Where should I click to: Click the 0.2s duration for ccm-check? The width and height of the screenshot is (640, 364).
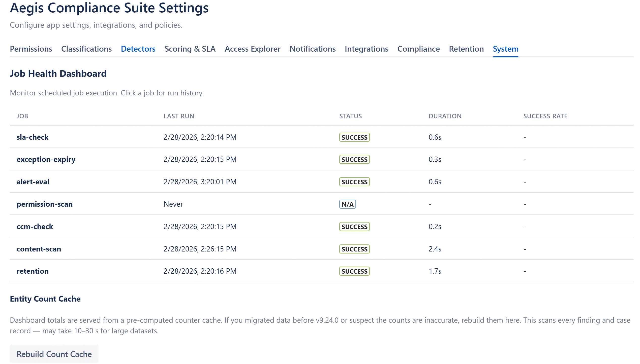coord(435,226)
